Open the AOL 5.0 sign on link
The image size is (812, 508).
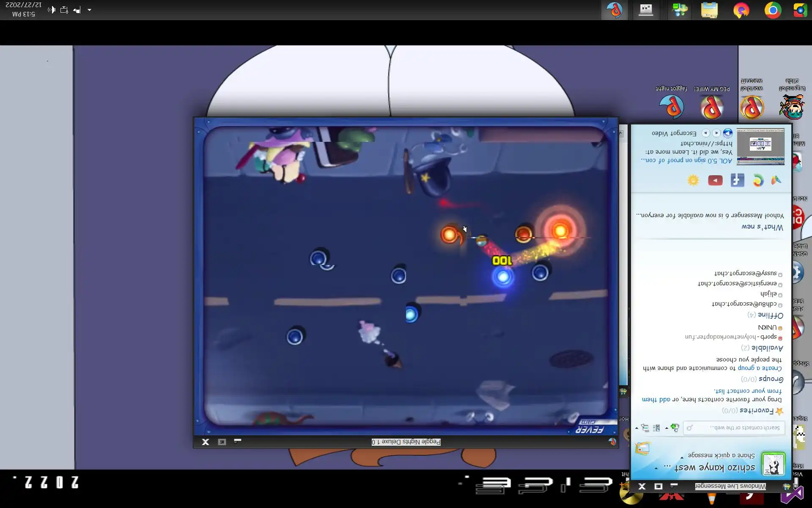point(686,160)
